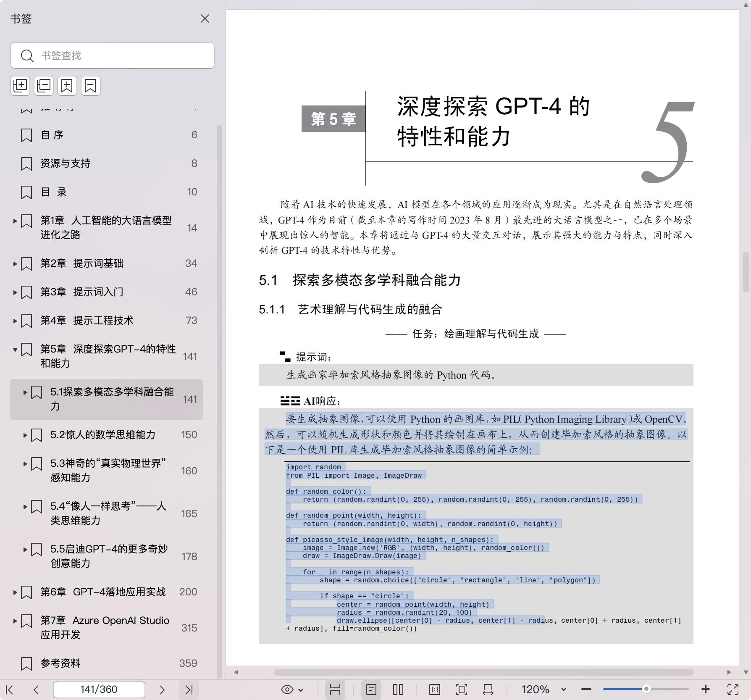Go to previous page
751x700 pixels.
point(36,689)
